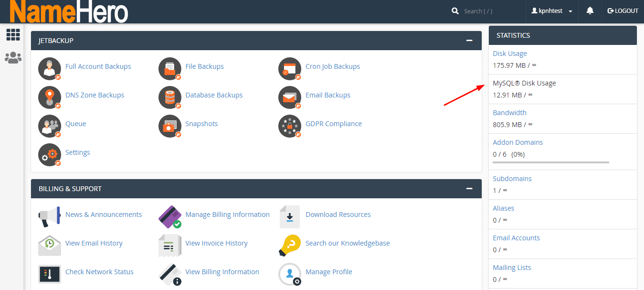Click the Logout button
Screen dimensions: 644x290
623,11
